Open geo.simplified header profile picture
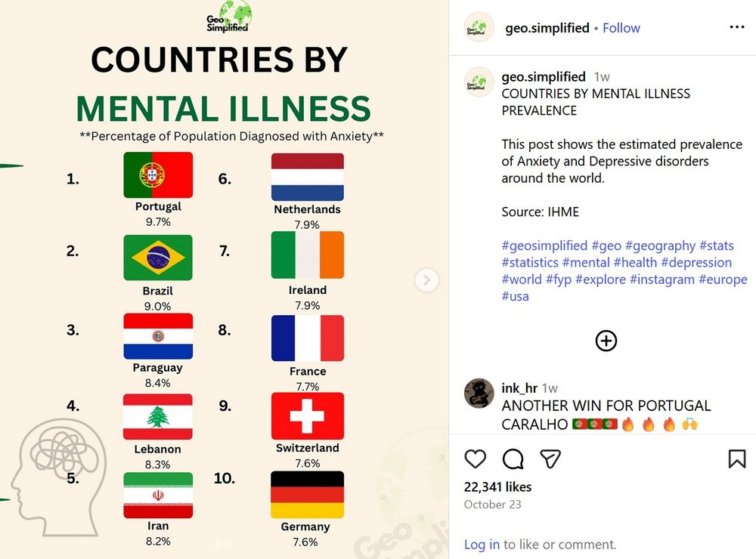 pos(479,27)
